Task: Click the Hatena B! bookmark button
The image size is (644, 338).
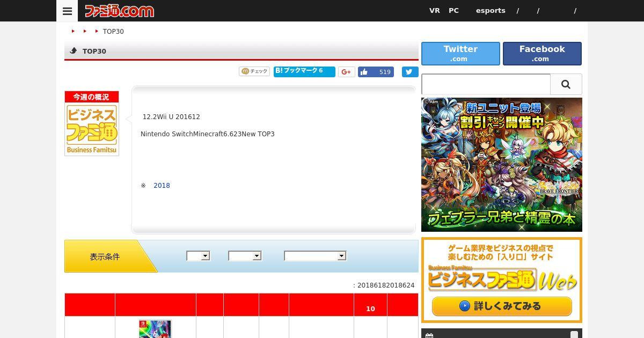Action: [304, 71]
